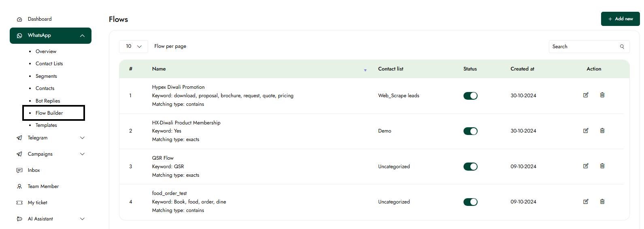The image size is (644, 229).
Task: Delete the QSR Flow using trash icon
Action: click(x=602, y=166)
